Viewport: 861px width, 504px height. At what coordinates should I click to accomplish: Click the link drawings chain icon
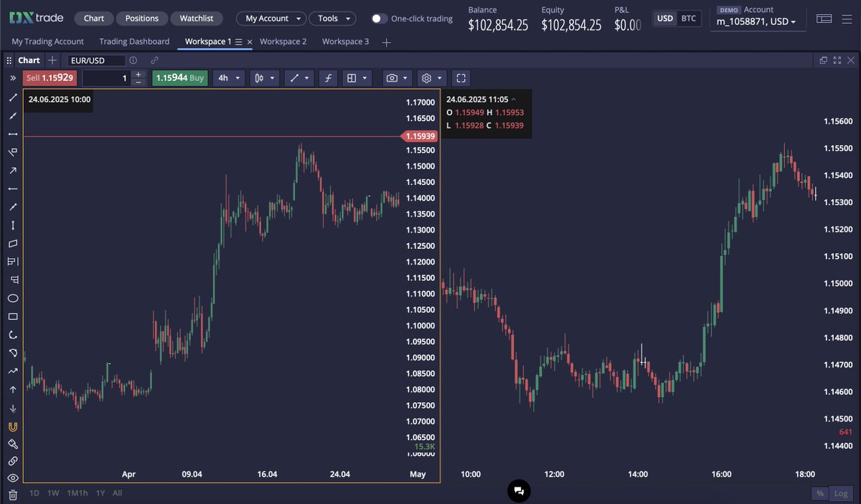coord(13,462)
